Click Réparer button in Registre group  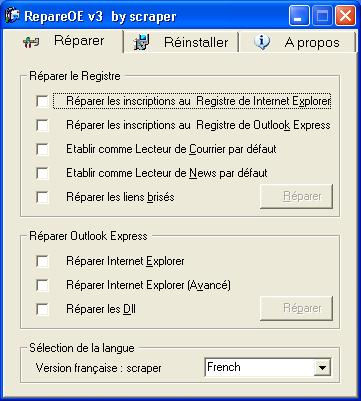[296, 196]
